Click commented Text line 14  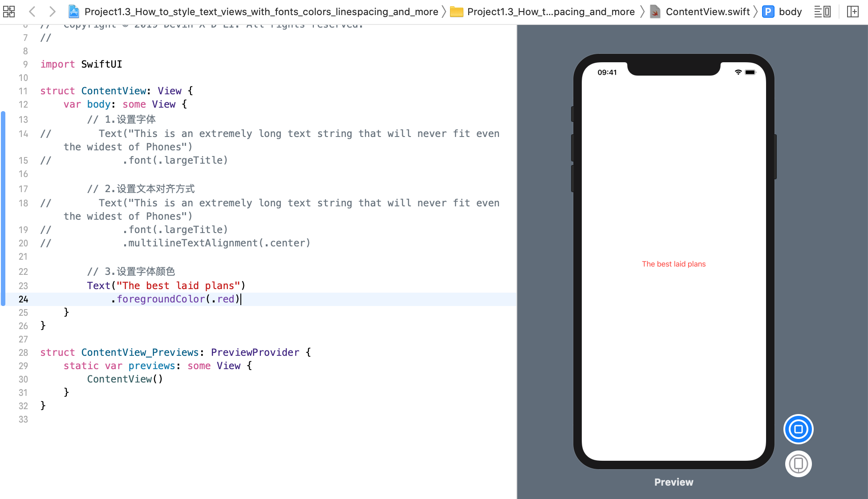tap(270, 140)
